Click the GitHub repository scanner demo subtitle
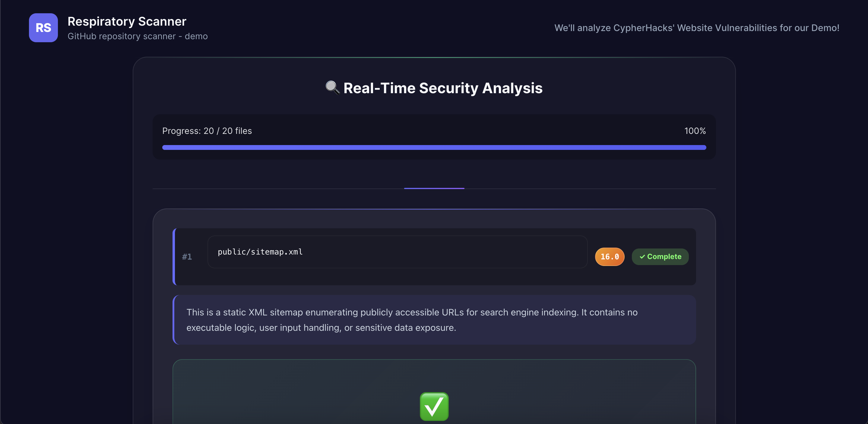This screenshot has width=868, height=424. [138, 36]
